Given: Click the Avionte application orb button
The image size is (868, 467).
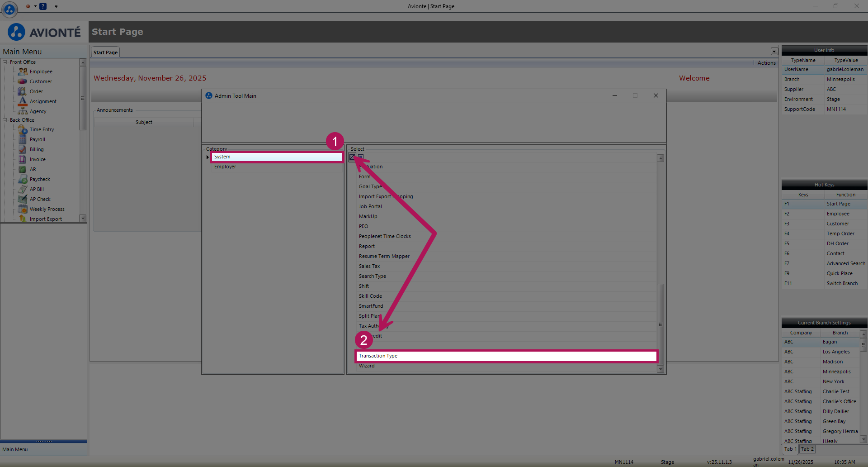Looking at the screenshot, I should click(9, 9).
